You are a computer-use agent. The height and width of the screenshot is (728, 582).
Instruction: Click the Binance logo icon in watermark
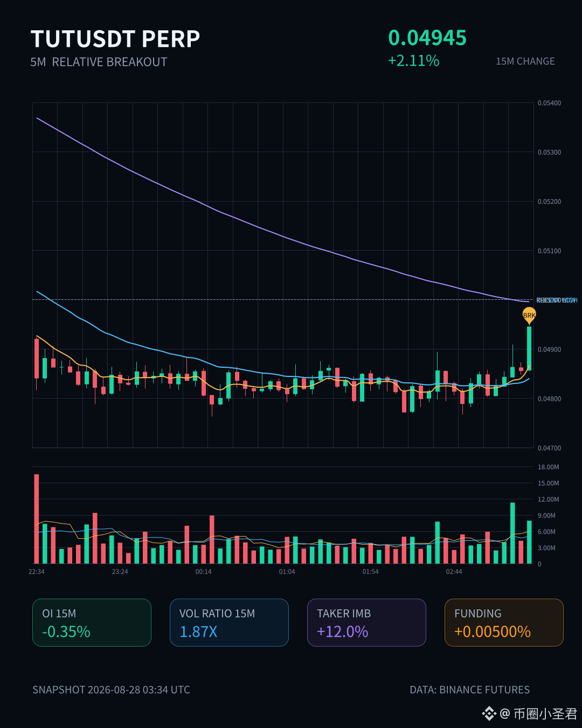pyautogui.click(x=489, y=714)
